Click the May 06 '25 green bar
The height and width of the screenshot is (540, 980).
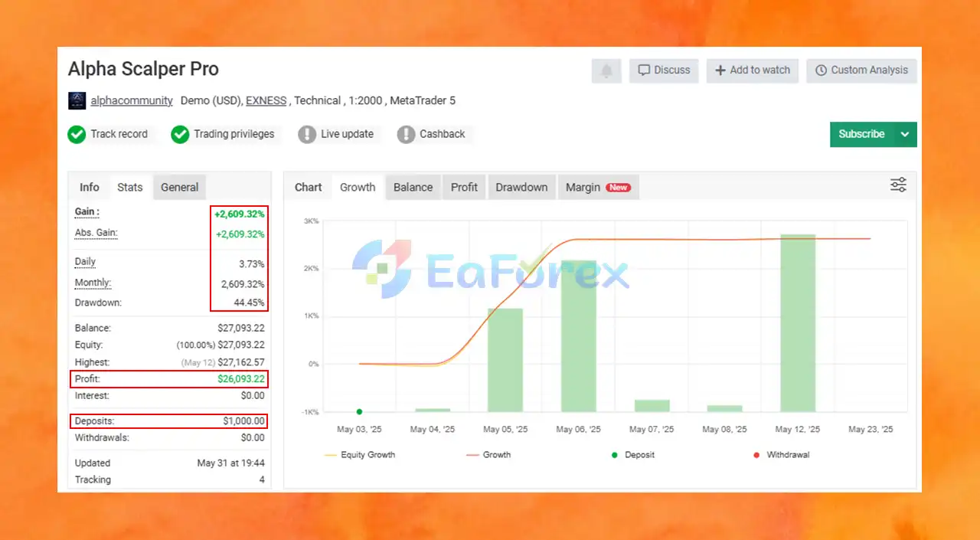click(x=579, y=336)
